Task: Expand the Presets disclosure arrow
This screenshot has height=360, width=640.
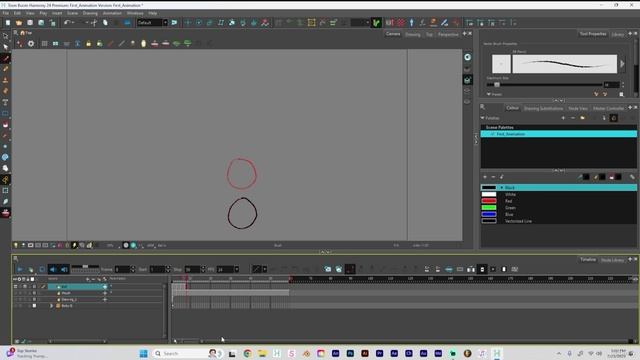Action: (489, 94)
